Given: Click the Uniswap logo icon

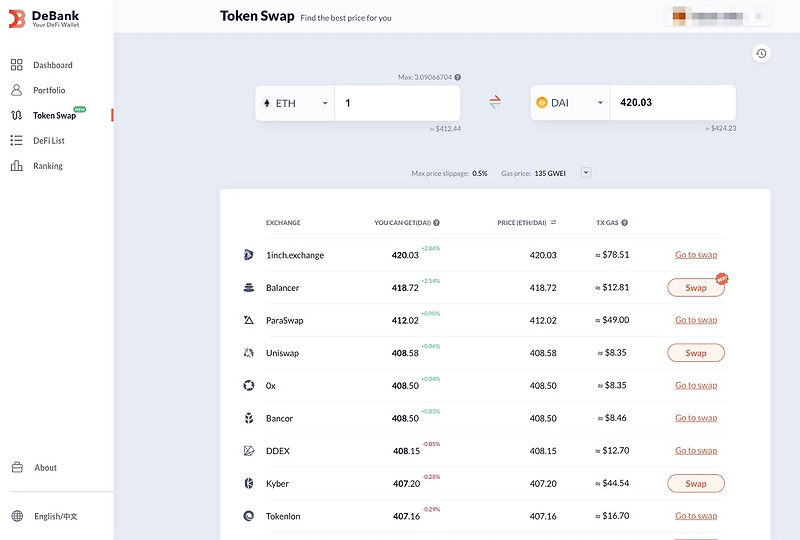Looking at the screenshot, I should pyautogui.click(x=248, y=353).
